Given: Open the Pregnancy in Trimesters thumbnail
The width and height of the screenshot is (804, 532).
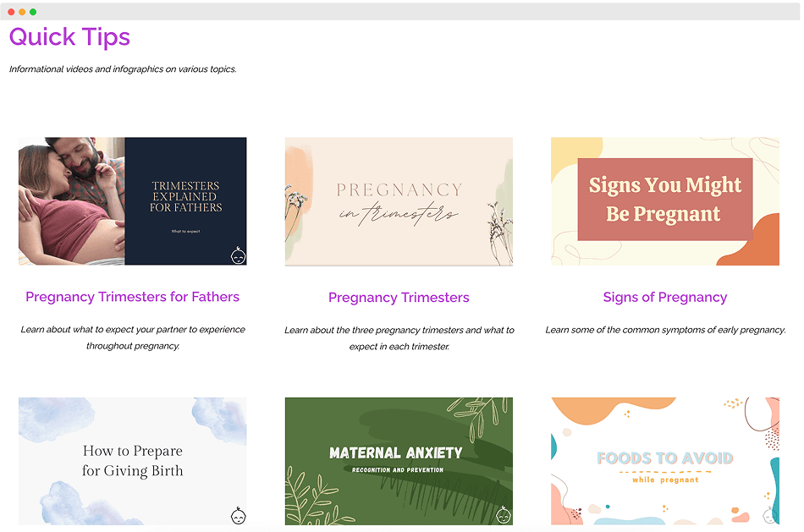Looking at the screenshot, I should pos(399,202).
